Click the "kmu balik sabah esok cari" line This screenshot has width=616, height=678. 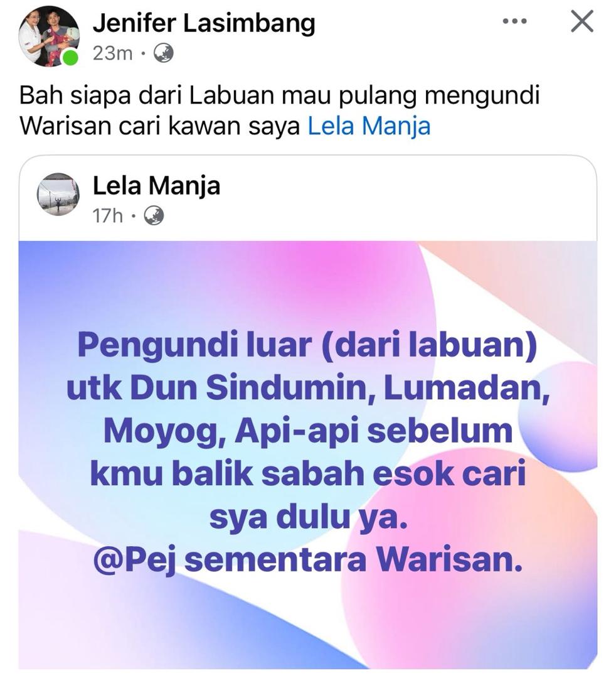click(308, 474)
